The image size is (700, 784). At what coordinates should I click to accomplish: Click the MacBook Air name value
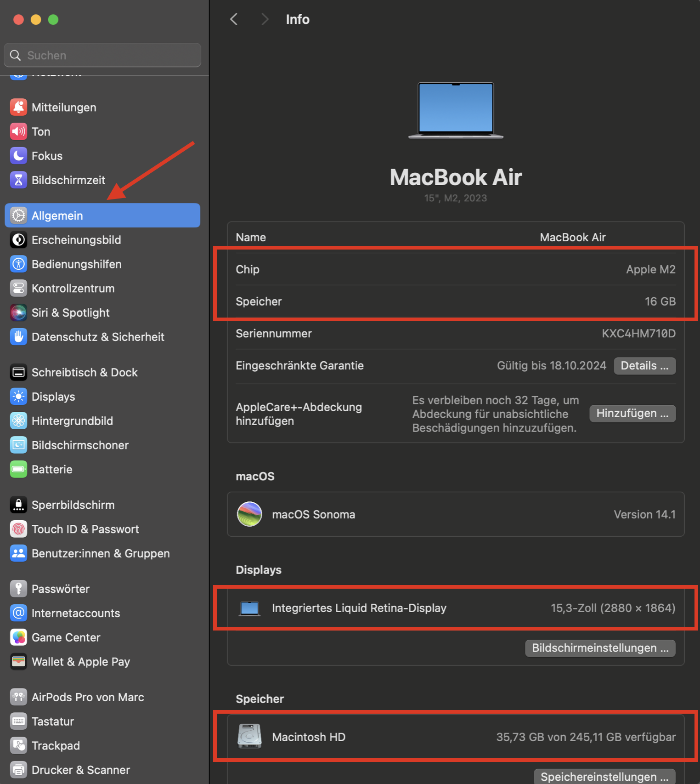pyautogui.click(x=573, y=237)
